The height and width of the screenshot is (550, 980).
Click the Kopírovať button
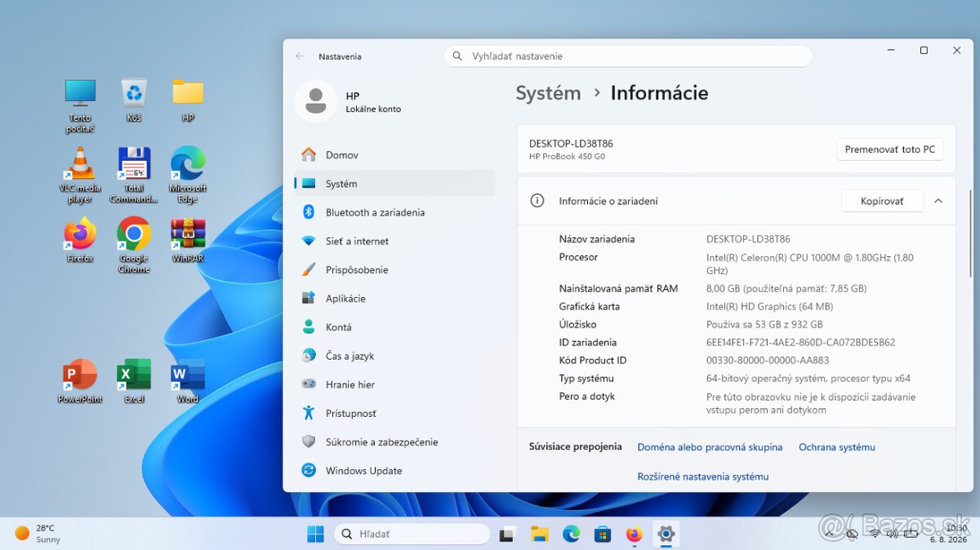tap(882, 201)
